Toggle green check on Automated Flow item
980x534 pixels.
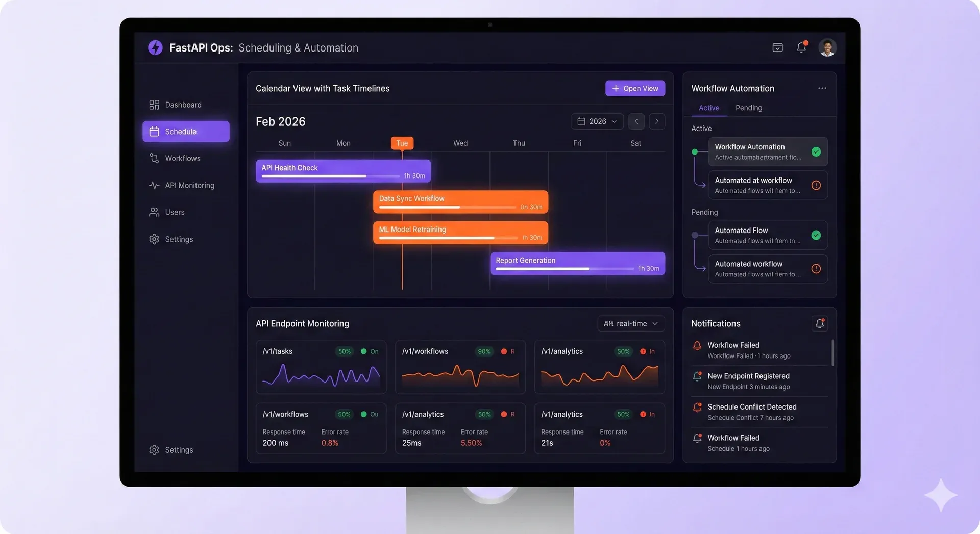[x=816, y=235]
